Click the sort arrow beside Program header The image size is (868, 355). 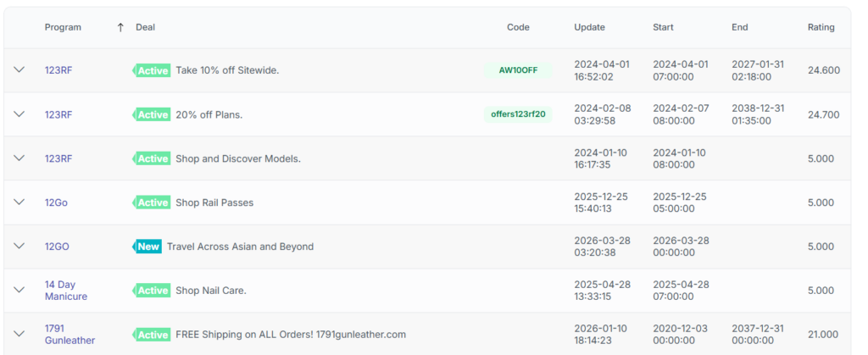coord(120,27)
